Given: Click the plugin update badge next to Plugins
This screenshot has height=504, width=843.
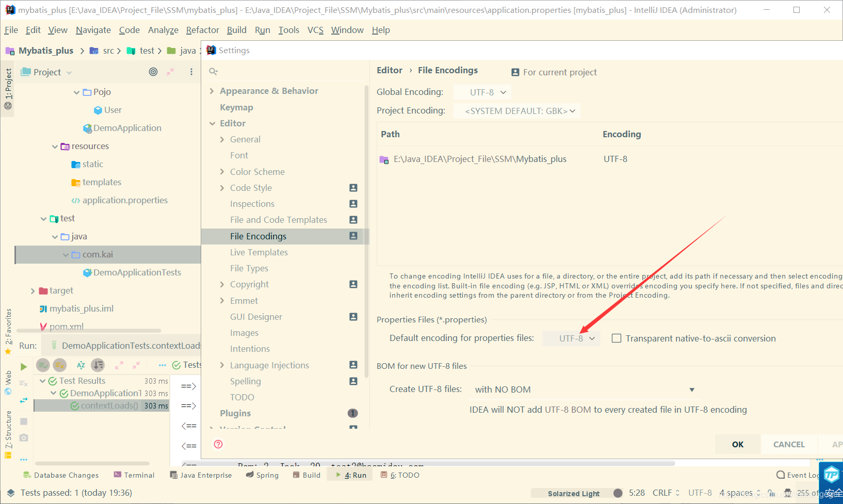Looking at the screenshot, I should coord(353,413).
